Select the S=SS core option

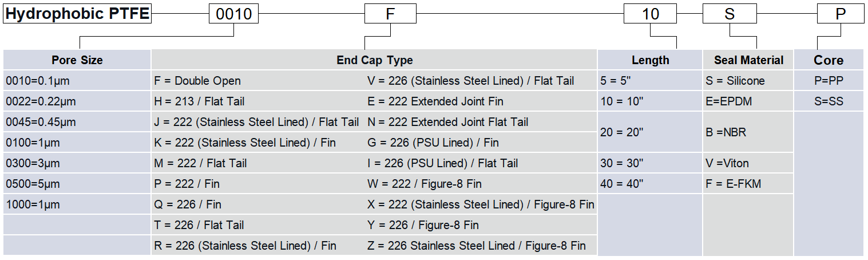point(828,101)
